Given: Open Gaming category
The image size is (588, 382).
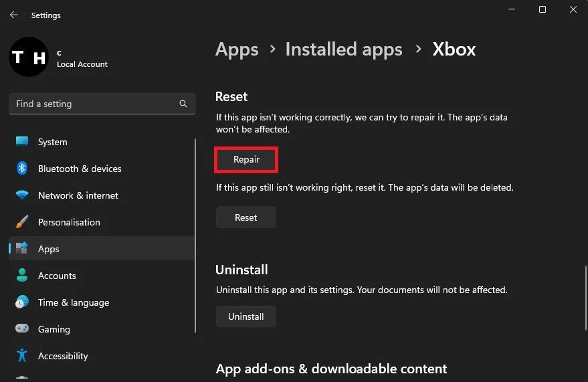Looking at the screenshot, I should click(102, 329).
